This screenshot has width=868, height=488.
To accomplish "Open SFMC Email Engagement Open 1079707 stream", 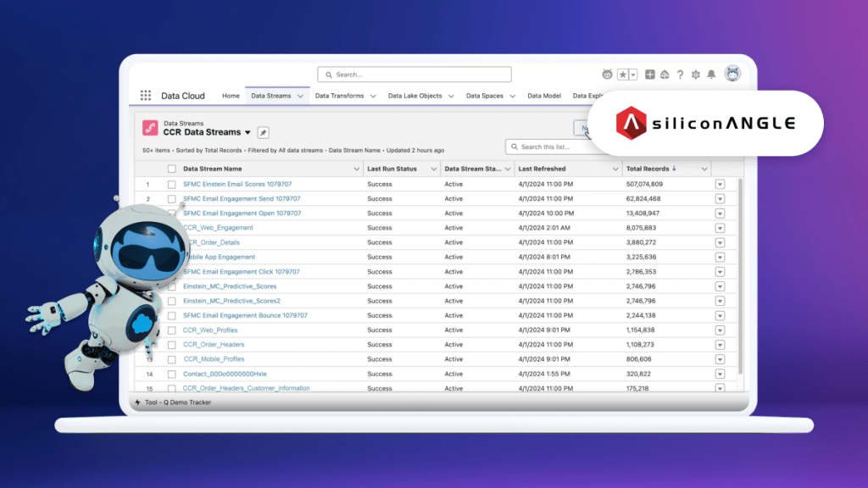I will point(242,213).
